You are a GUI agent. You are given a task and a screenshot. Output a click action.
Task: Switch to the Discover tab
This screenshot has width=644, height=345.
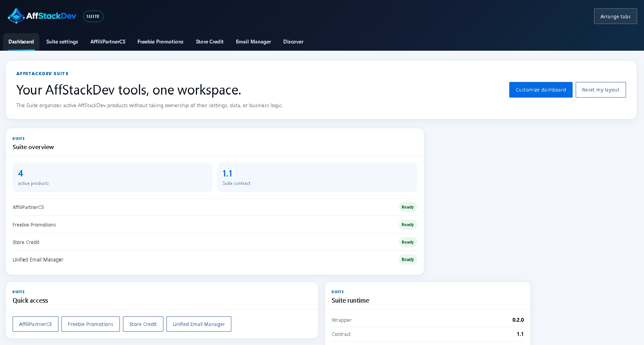click(x=293, y=42)
